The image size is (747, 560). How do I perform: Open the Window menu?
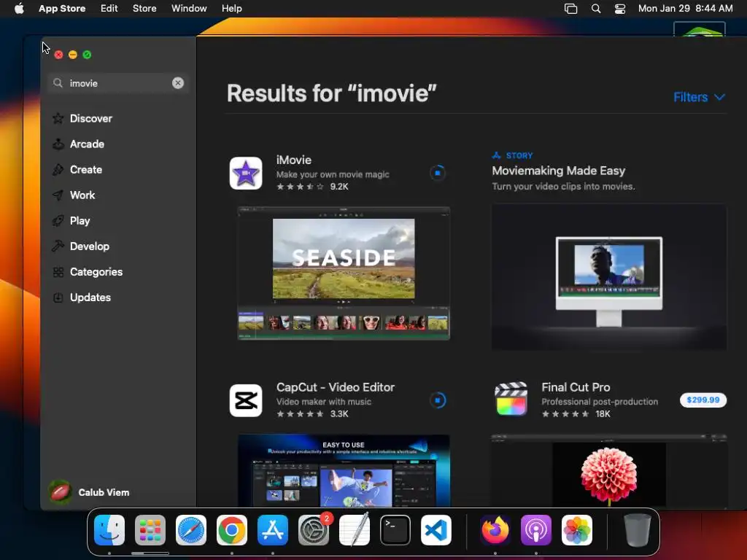(x=189, y=9)
